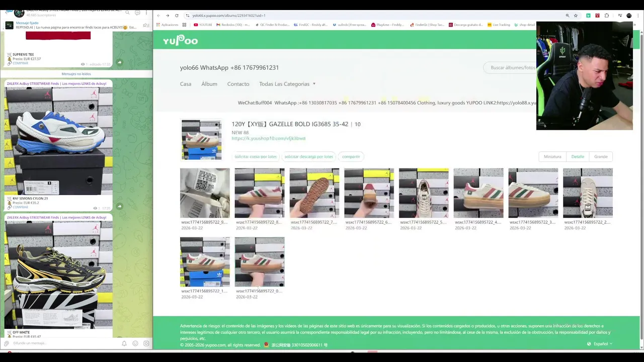Open the browser extensions puzzle icon
The width and height of the screenshot is (644, 362).
click(x=607, y=16)
